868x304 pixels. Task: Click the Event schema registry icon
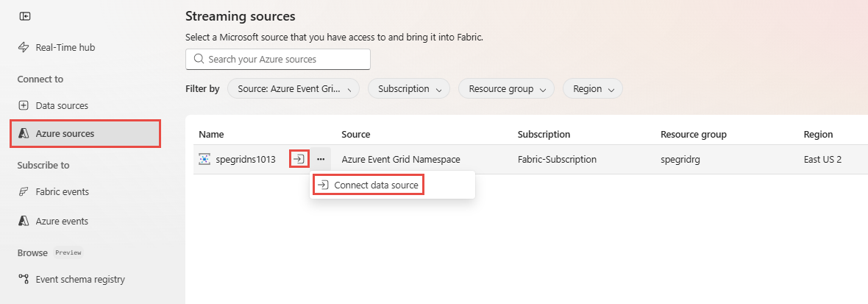(24, 279)
